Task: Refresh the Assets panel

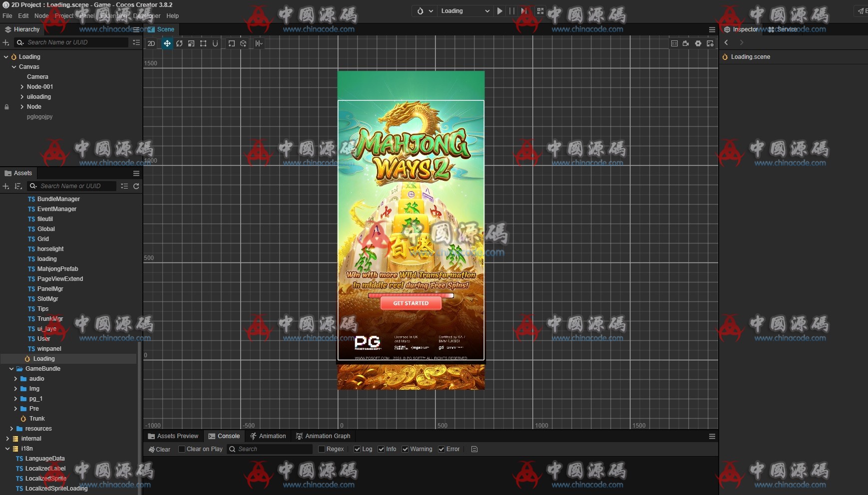Action: click(x=136, y=186)
